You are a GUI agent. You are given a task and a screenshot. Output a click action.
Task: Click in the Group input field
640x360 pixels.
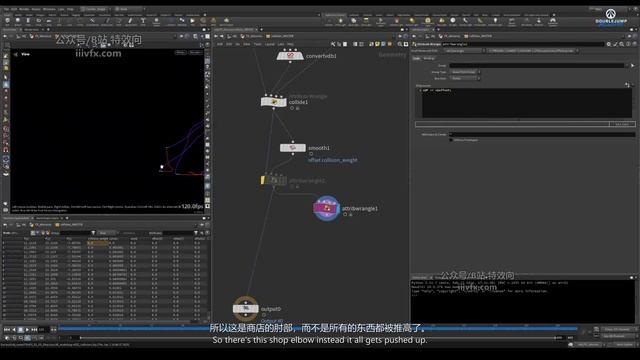coord(537,65)
